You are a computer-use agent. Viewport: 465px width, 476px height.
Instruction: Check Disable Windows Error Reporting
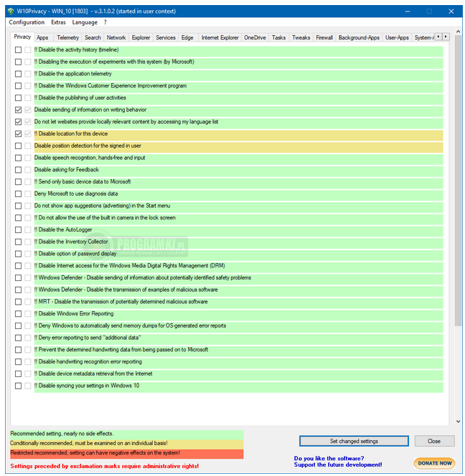point(18,313)
